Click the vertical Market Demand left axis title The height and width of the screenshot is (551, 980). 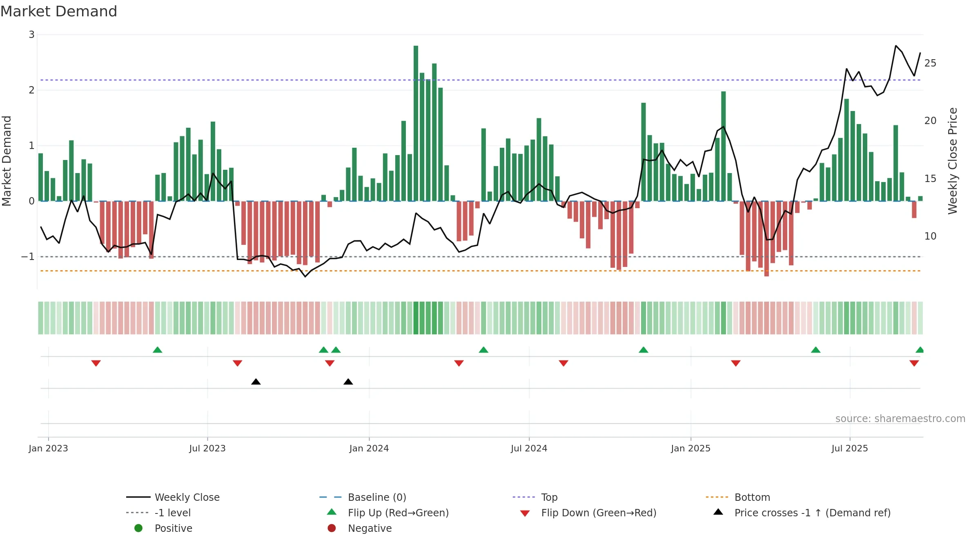coord(7,161)
